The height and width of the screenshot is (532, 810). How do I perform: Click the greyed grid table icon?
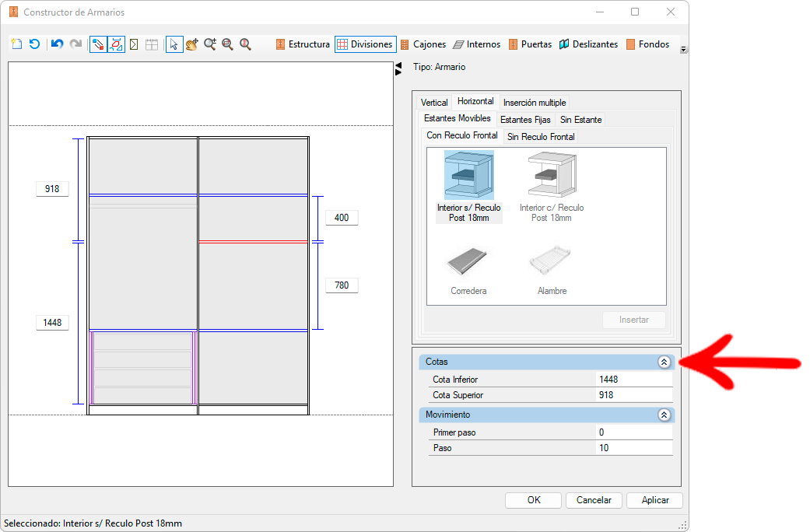[x=152, y=44]
